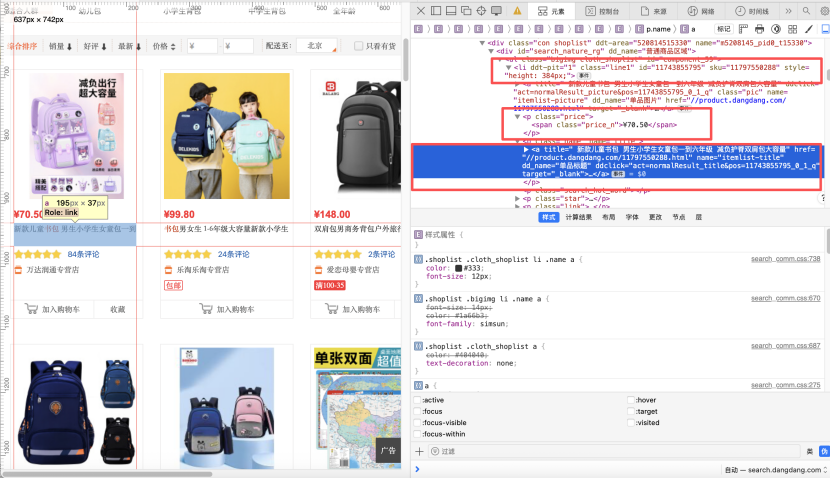The height and width of the screenshot is (478, 830).
Task: Switch to the 来源 sources tab
Action: click(x=654, y=11)
